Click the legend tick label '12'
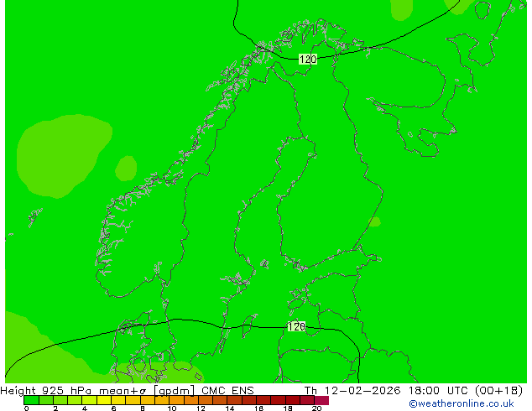This screenshot has height=411, width=532. click(201, 408)
